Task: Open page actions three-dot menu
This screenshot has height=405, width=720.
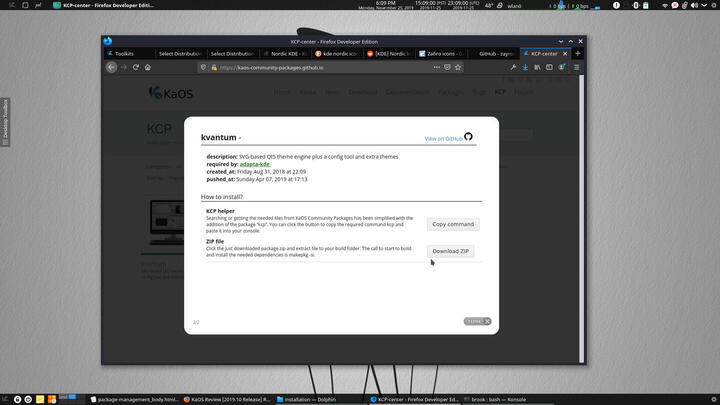Action: click(x=436, y=68)
